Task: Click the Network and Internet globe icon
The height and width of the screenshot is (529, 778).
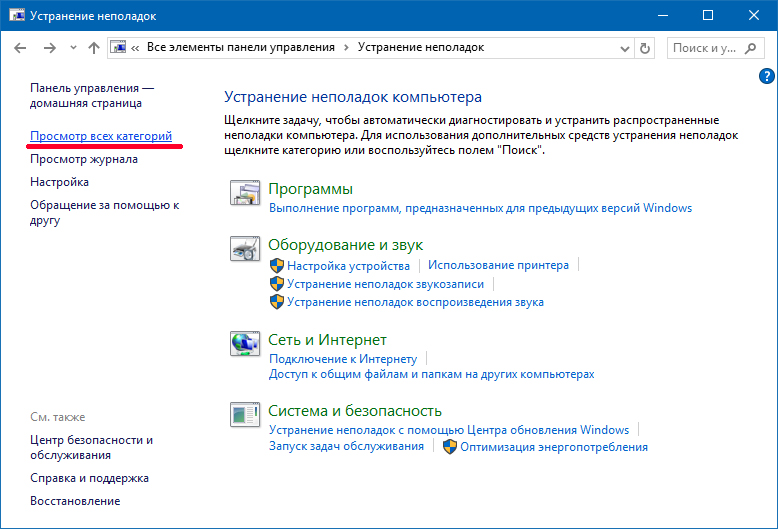Action: [245, 343]
